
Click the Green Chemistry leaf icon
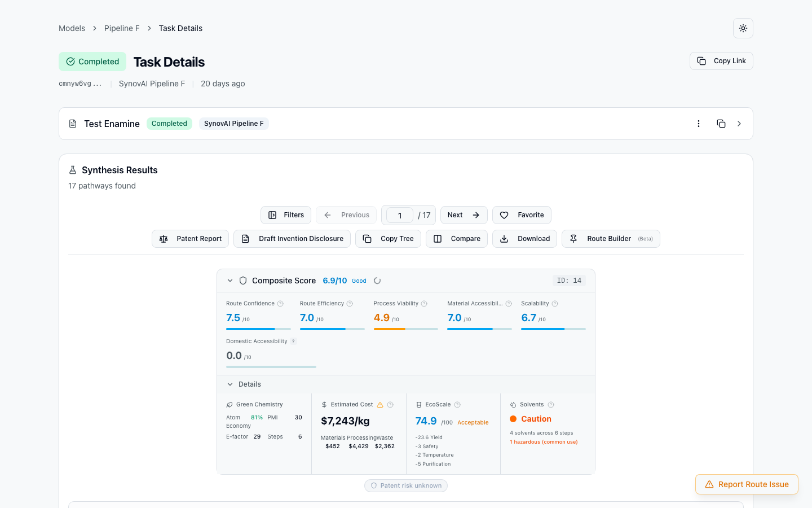[230, 405]
